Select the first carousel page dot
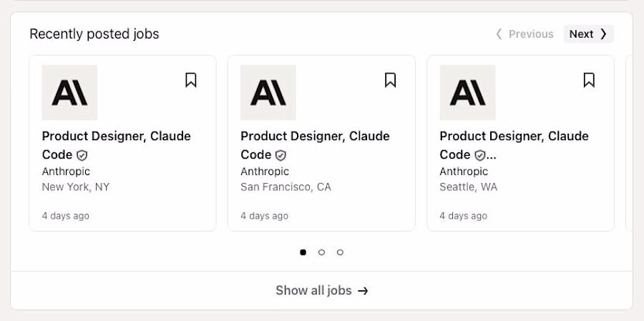Viewport: 644px width, 321px height. click(303, 252)
